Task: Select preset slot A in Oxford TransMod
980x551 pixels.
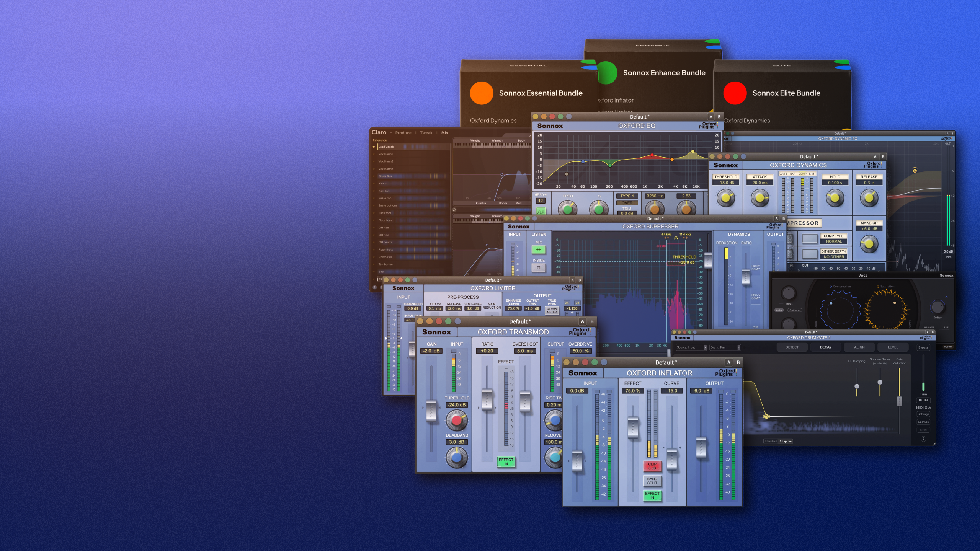Action: (x=583, y=321)
